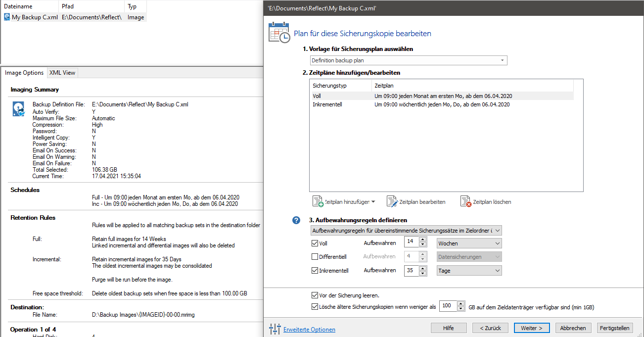Screen dimensions: 644x337
Task: Click the E:\Documents\Reflect\ path cell
Action: [x=92, y=17]
